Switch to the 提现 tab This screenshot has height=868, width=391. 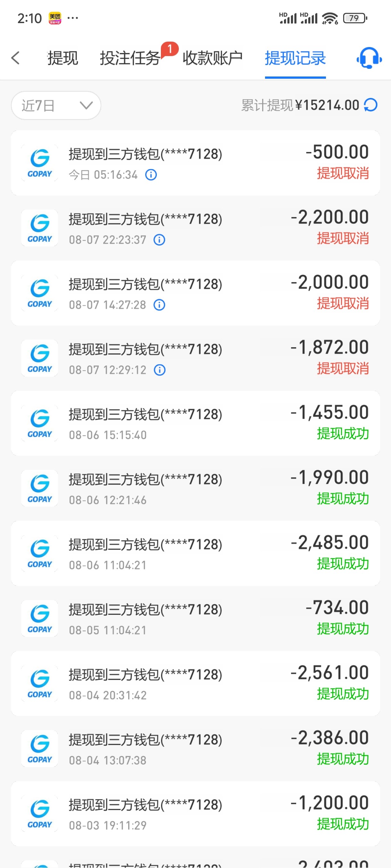pyautogui.click(x=63, y=58)
